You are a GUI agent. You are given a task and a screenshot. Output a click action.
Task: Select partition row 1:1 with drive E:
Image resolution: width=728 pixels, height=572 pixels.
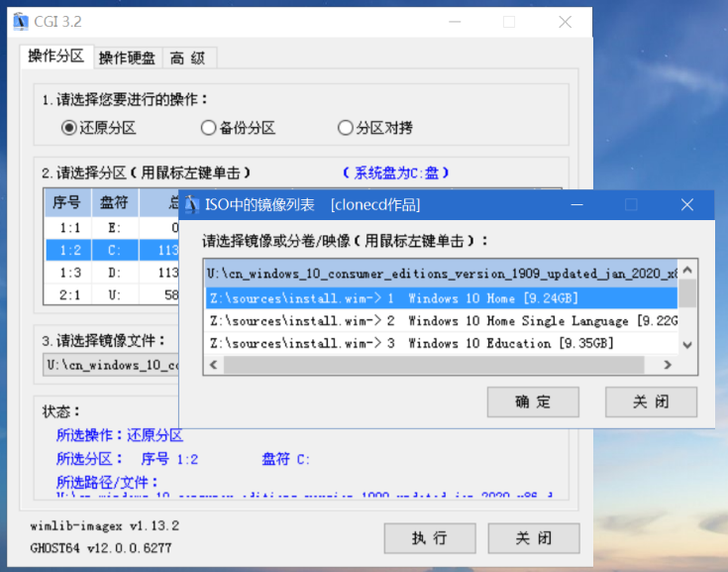click(111, 228)
